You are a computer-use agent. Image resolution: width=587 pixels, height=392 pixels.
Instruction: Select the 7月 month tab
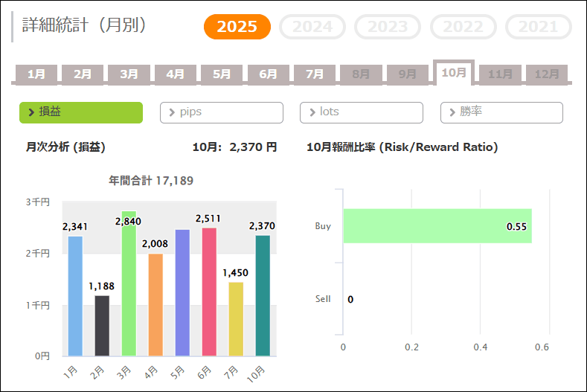pos(315,74)
